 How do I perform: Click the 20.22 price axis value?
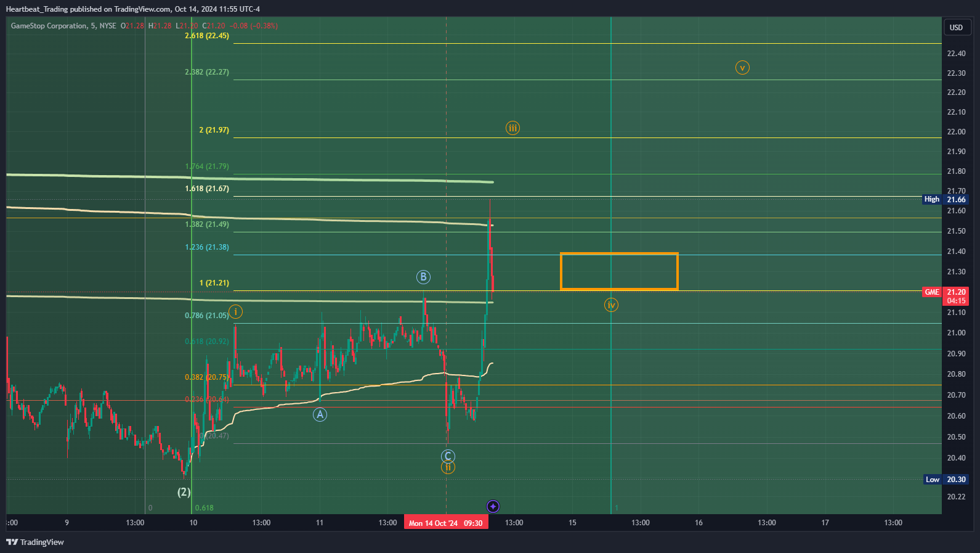[956, 497]
